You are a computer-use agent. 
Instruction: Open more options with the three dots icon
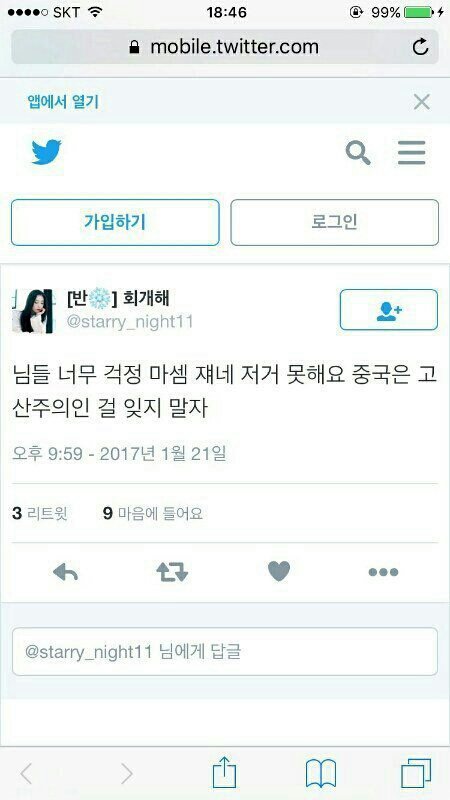383,572
